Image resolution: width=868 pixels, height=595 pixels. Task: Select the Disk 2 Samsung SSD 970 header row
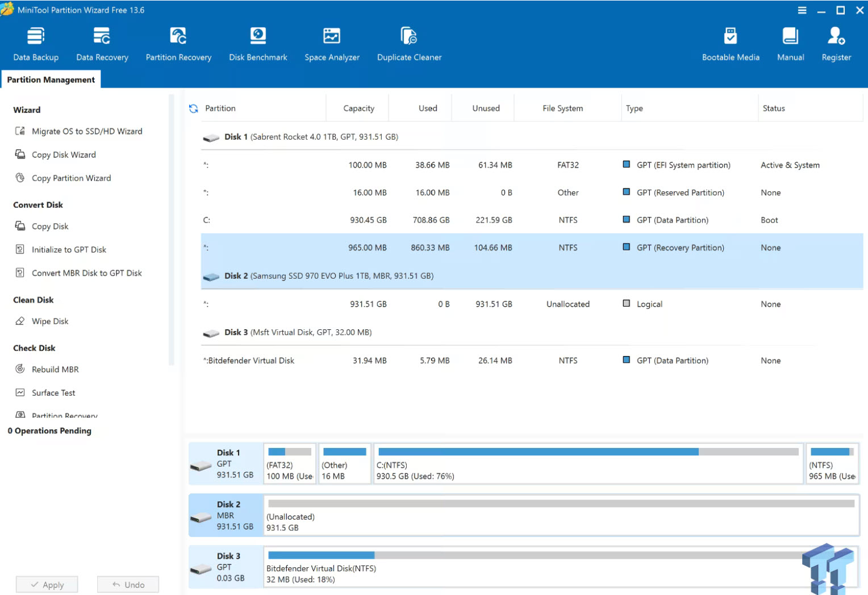click(x=532, y=275)
